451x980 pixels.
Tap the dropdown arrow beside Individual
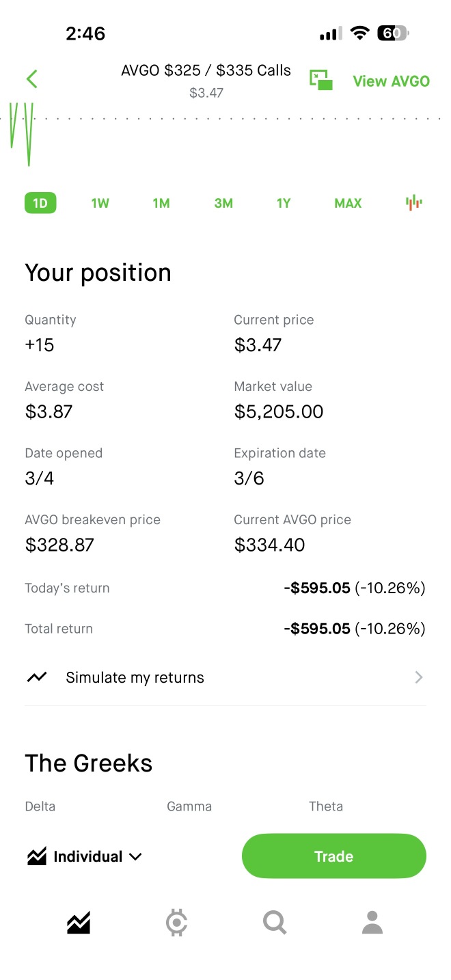(x=135, y=857)
